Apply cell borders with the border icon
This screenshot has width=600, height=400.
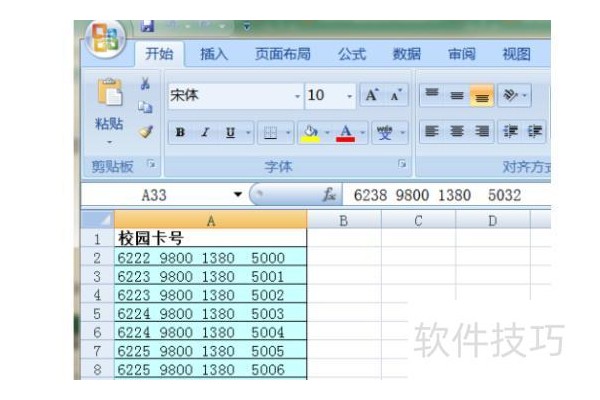tap(271, 133)
